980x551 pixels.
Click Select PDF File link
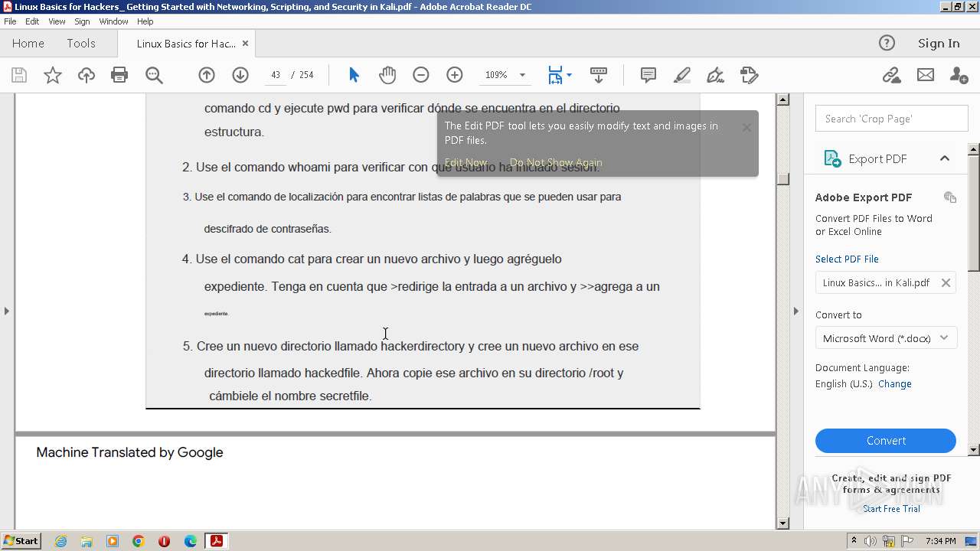coord(847,259)
